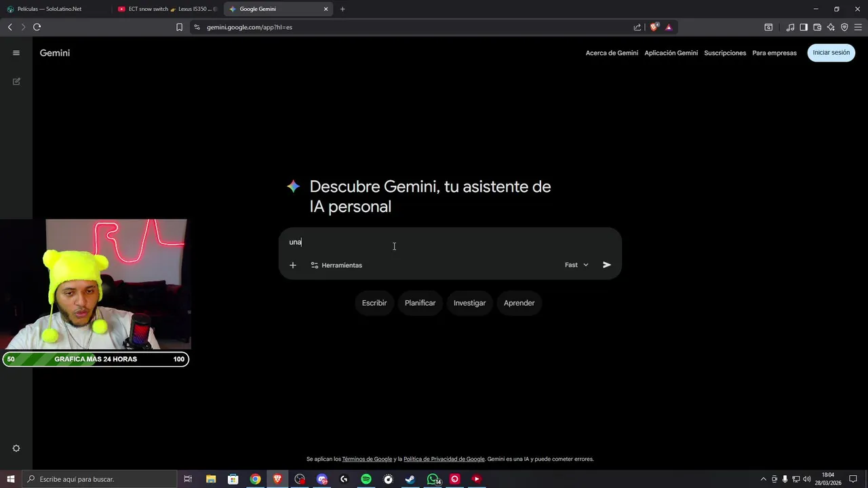This screenshot has height=488, width=868.
Task: Open Política de Privacidad de Google link
Action: [x=444, y=459]
